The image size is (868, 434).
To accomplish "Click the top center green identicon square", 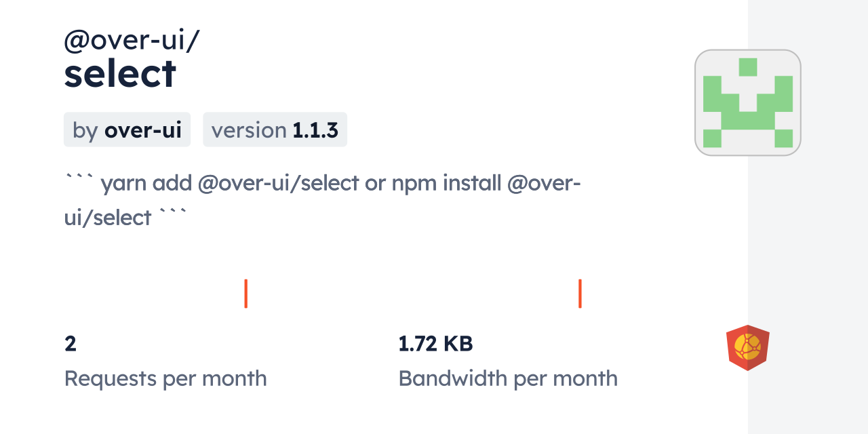I will (748, 66).
